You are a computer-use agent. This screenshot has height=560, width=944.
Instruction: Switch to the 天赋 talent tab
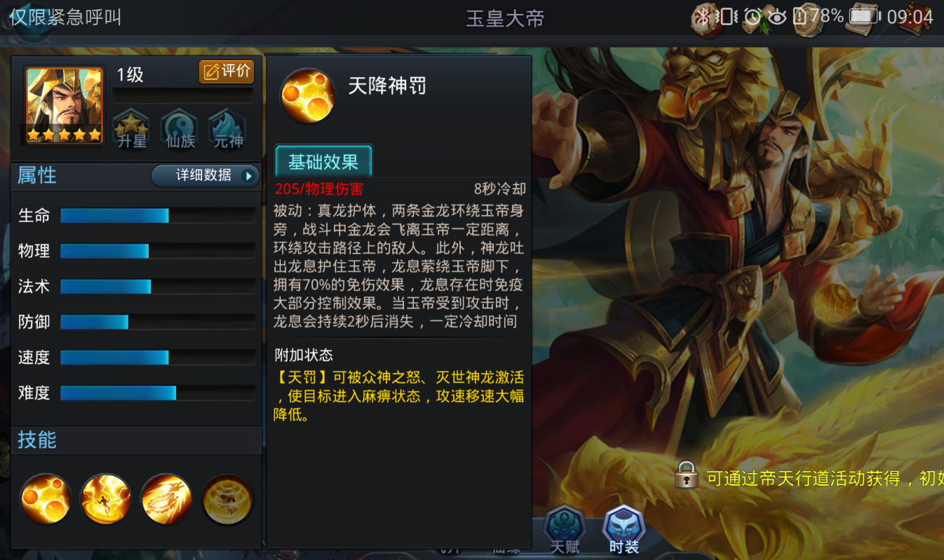(565, 531)
